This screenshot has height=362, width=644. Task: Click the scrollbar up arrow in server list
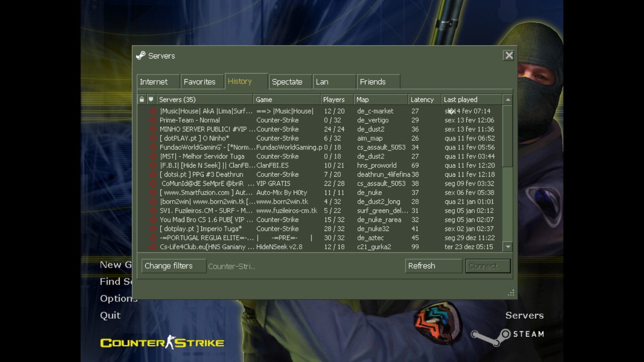click(508, 99)
